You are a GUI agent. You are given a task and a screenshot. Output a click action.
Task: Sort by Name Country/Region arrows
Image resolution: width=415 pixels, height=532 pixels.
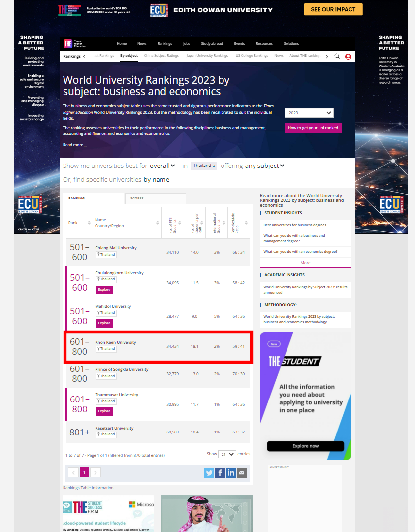click(158, 223)
